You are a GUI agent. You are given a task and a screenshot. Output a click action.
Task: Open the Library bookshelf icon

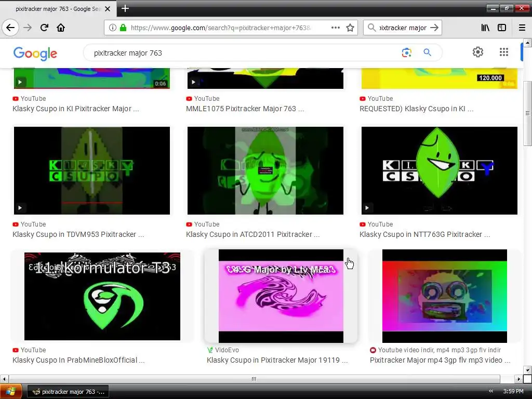[x=485, y=28]
